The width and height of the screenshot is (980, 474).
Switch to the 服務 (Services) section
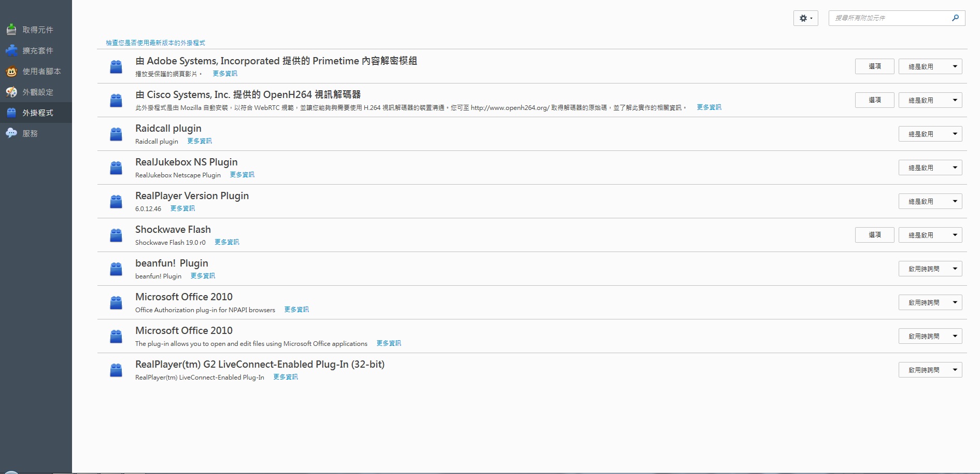(36, 133)
